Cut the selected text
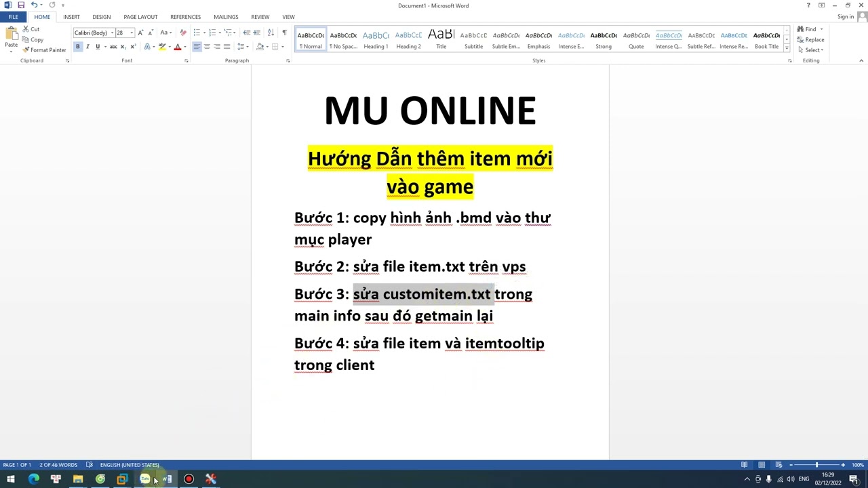Screen dimensions: 868x488 click(31, 29)
